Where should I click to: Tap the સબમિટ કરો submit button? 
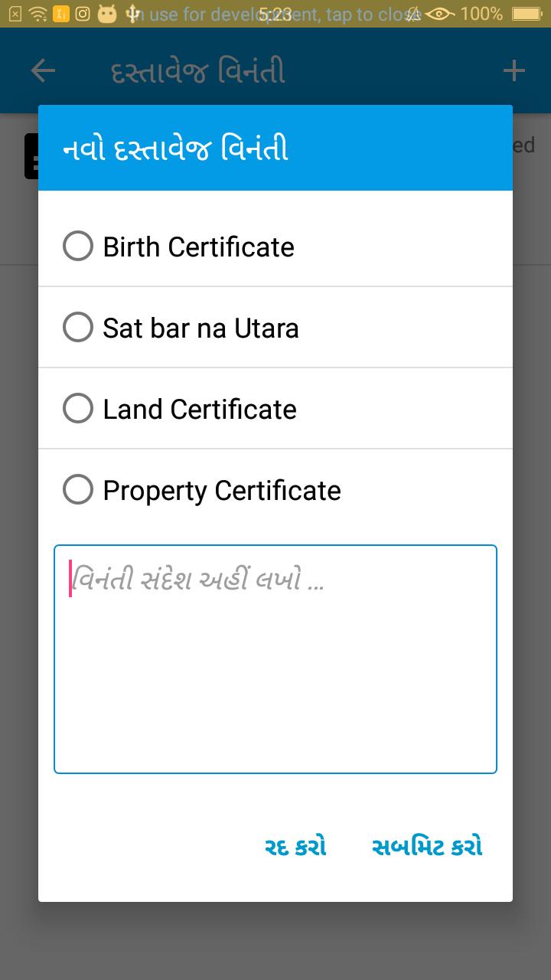coord(427,848)
